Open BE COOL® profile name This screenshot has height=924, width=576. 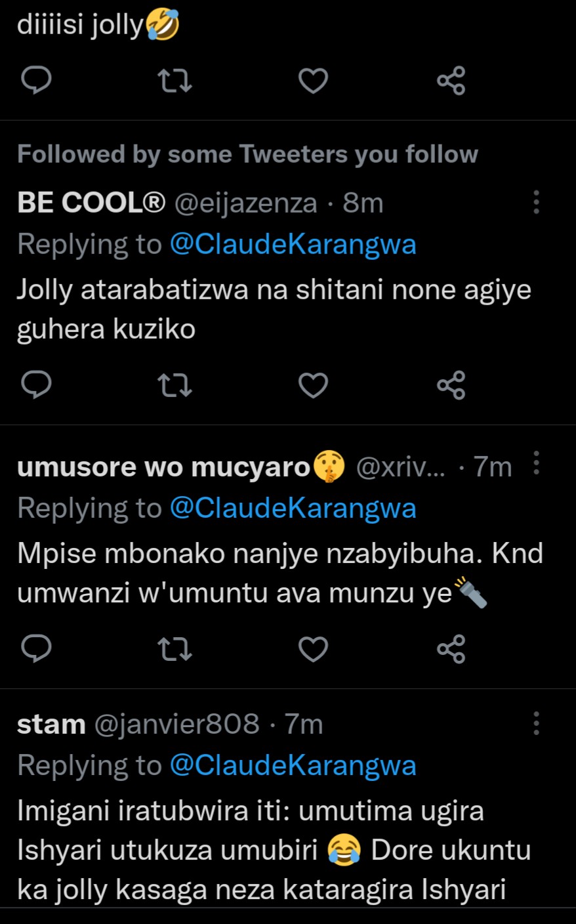pos(91,203)
